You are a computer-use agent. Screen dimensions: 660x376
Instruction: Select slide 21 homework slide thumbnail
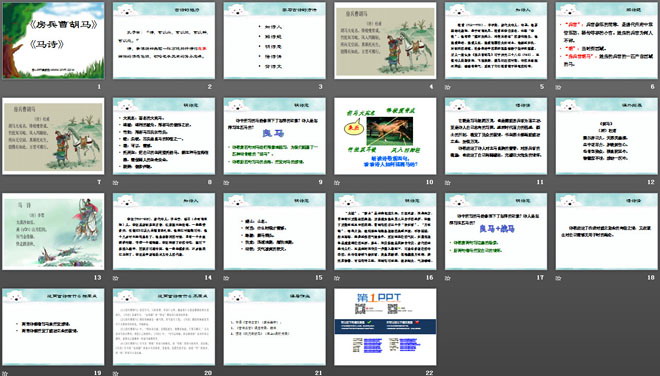point(274,327)
